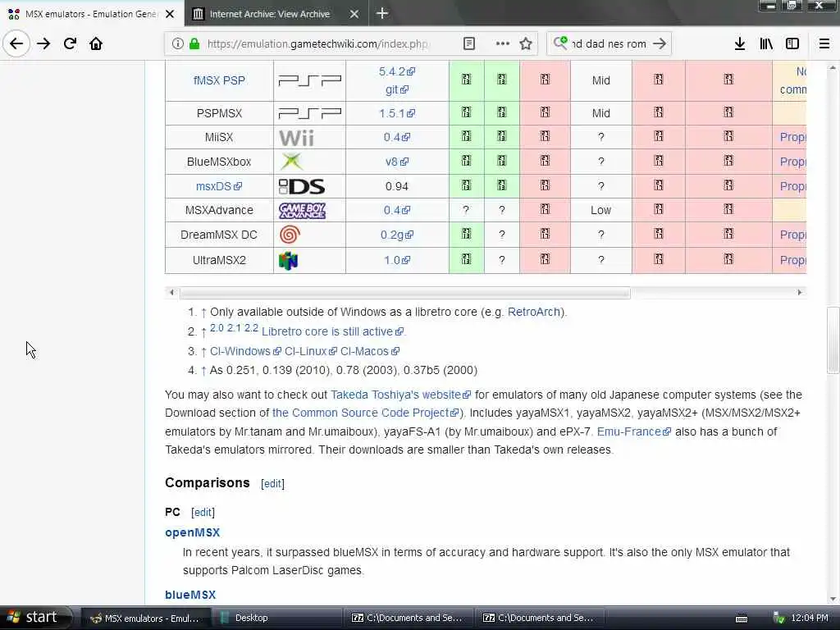Open fMSX PSP version 5.4.2 link
Viewport: 840px width, 630px height.
click(397, 71)
